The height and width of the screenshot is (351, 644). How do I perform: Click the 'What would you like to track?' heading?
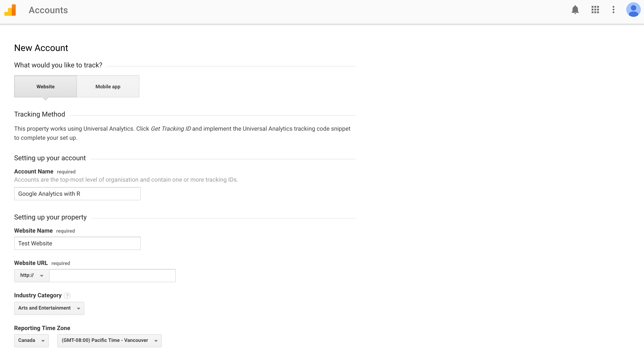pyautogui.click(x=58, y=65)
